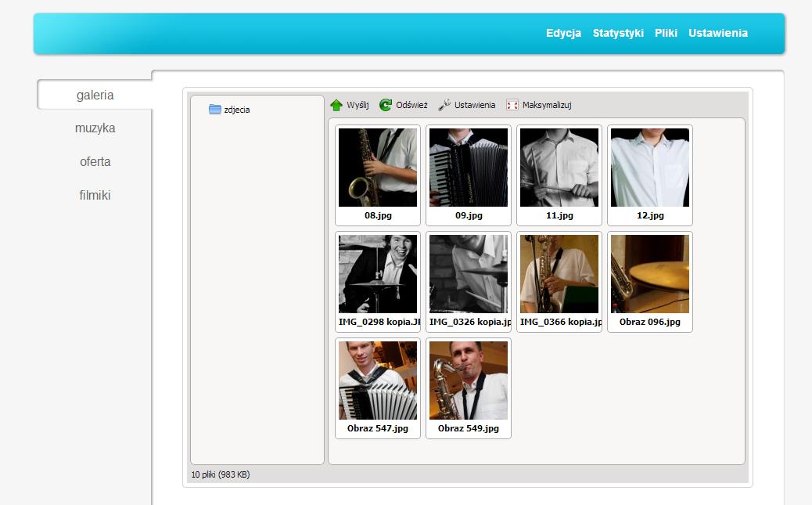The height and width of the screenshot is (505, 812).
Task: Click the Obraz 547.jpg thumbnail
Action: tap(378, 381)
